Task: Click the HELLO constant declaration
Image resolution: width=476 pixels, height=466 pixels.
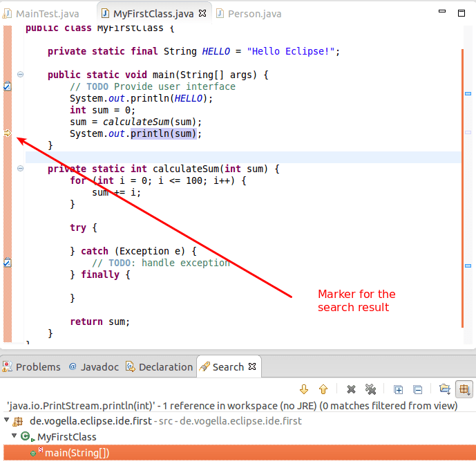Action: pos(216,51)
